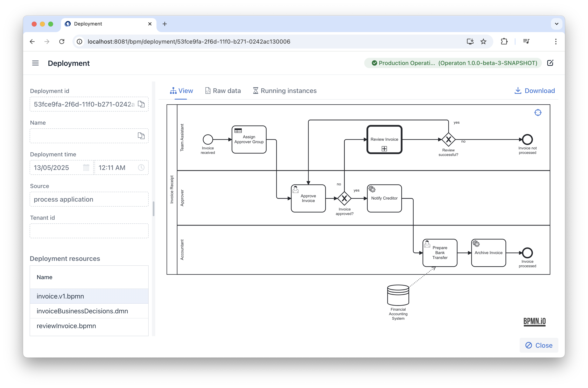Click the browser address bar URL

189,42
